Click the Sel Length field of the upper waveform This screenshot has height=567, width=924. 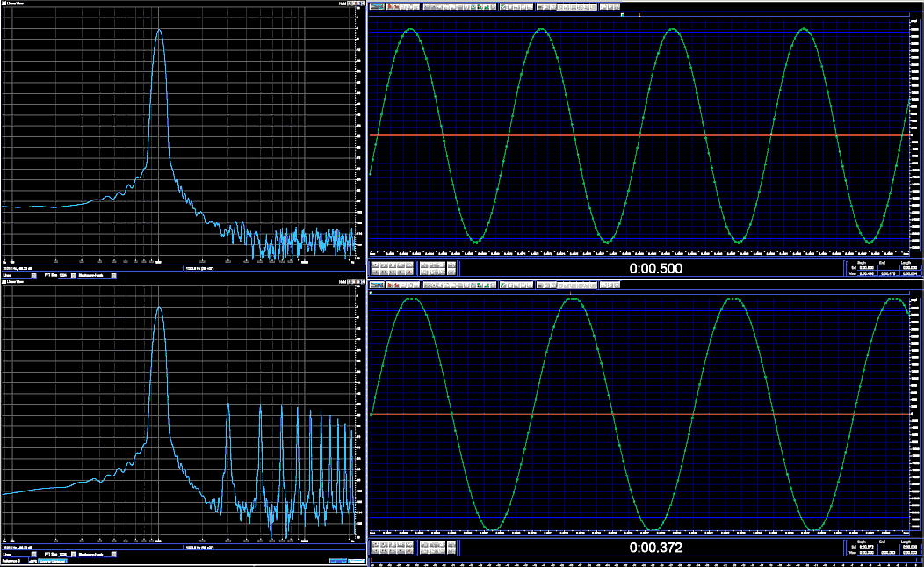tap(910, 268)
